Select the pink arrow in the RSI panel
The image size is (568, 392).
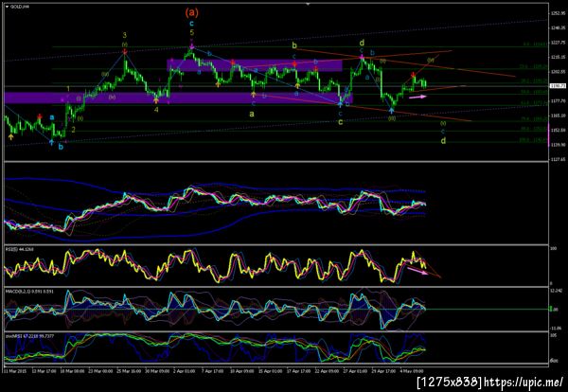pyautogui.click(x=417, y=271)
